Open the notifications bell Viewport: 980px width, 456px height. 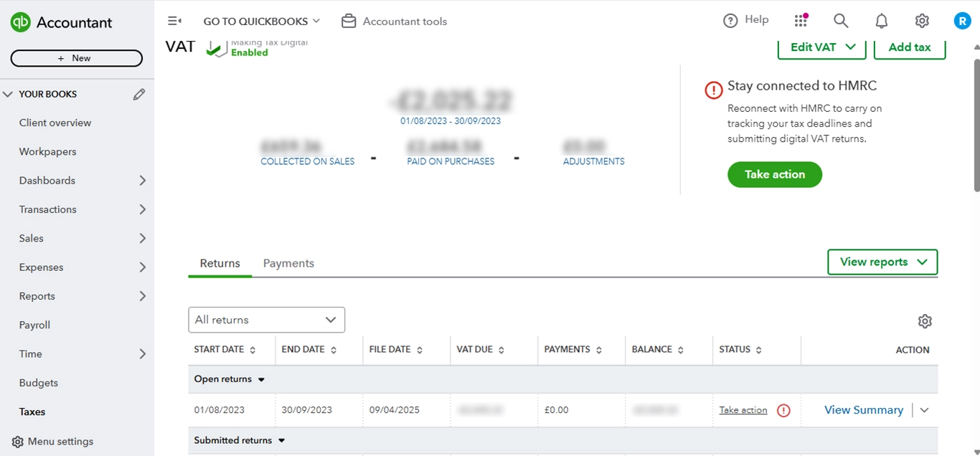click(x=881, y=21)
